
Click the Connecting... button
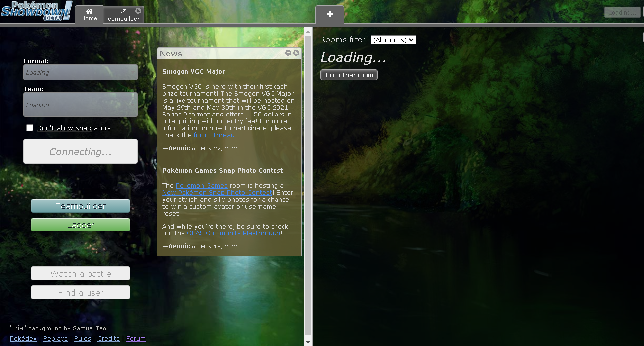coord(81,151)
